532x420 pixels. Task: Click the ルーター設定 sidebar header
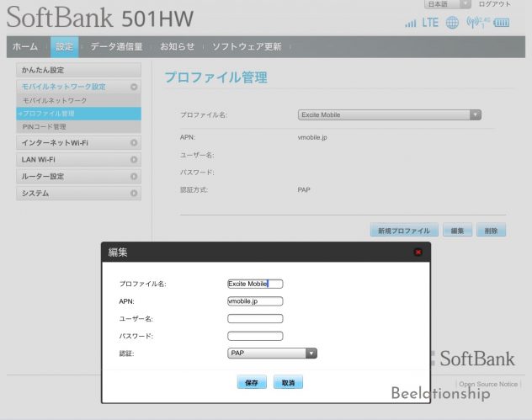click(x=78, y=177)
